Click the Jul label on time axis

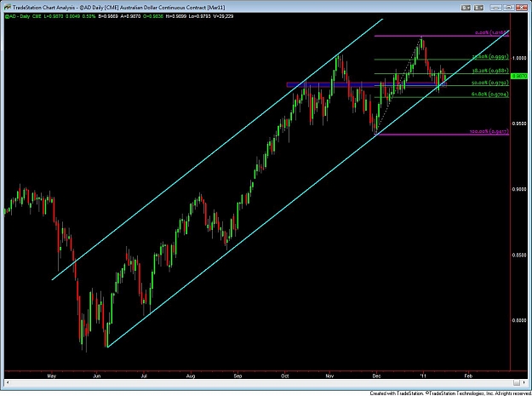[x=144, y=376]
